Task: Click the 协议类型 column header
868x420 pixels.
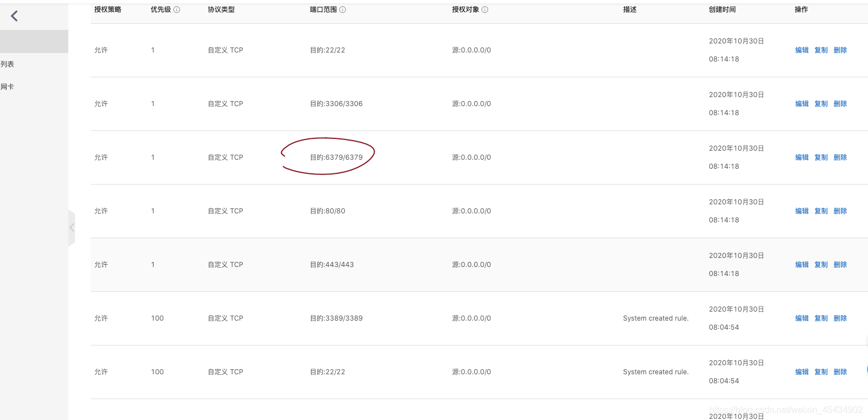Action: coord(221,10)
